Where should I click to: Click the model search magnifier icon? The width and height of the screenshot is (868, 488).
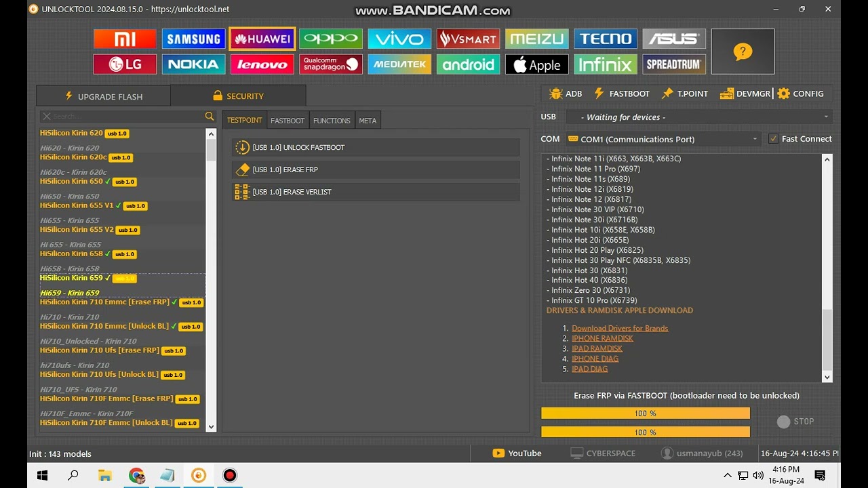(x=210, y=117)
